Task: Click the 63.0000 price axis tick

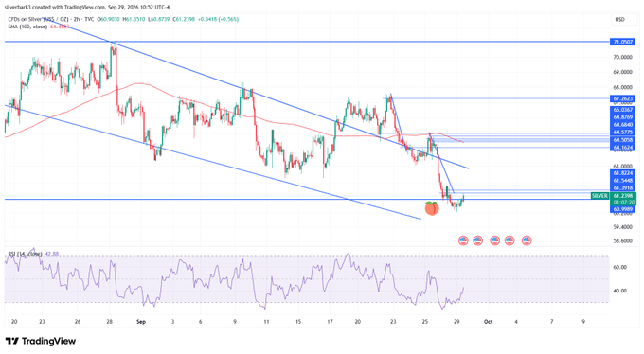Action: pyautogui.click(x=622, y=167)
